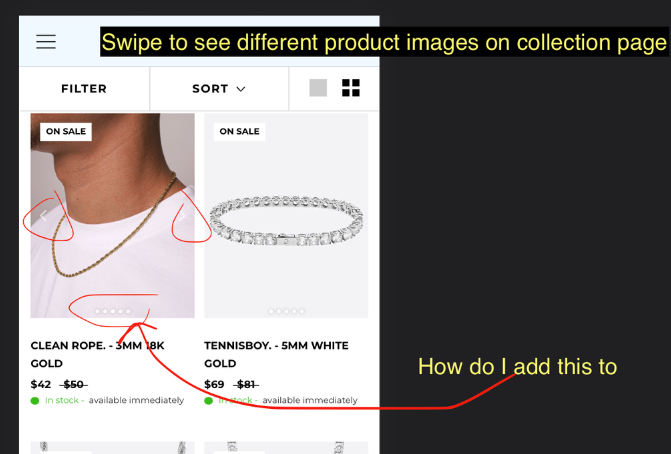Click the necklace product photo
Image resolution: width=671 pixels, height=454 pixels.
pyautogui.click(x=113, y=216)
